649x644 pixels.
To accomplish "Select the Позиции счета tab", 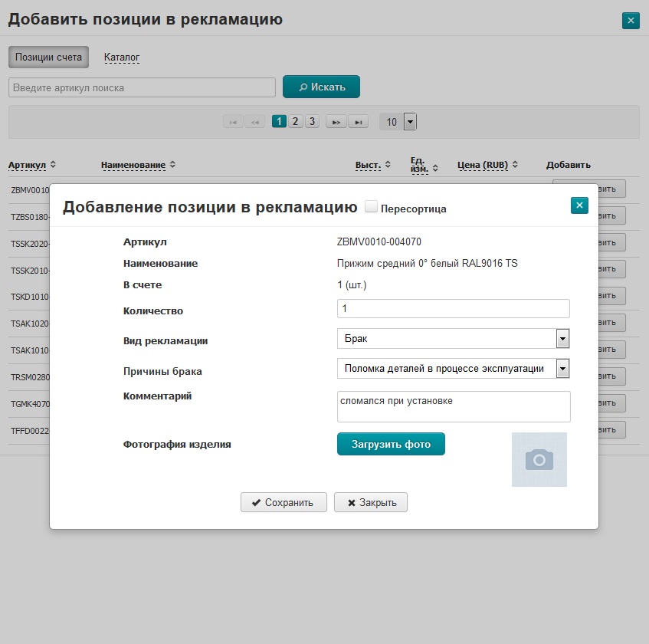I will coord(48,58).
